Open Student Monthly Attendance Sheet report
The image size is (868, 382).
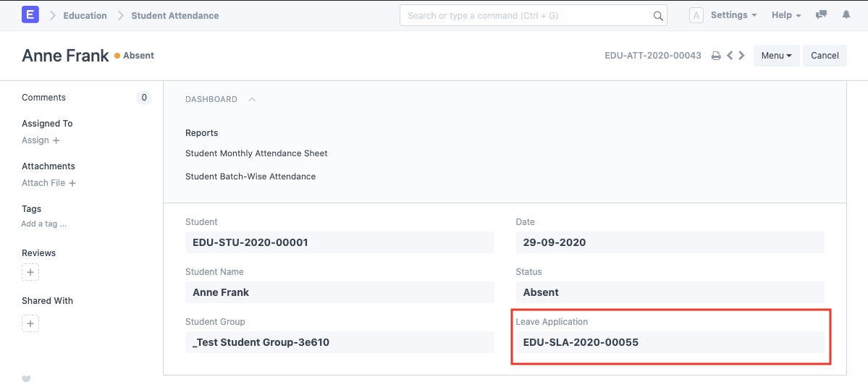coord(256,153)
